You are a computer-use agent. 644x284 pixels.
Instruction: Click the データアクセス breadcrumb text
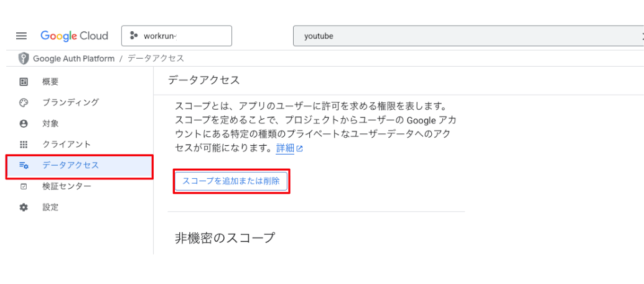pos(156,59)
